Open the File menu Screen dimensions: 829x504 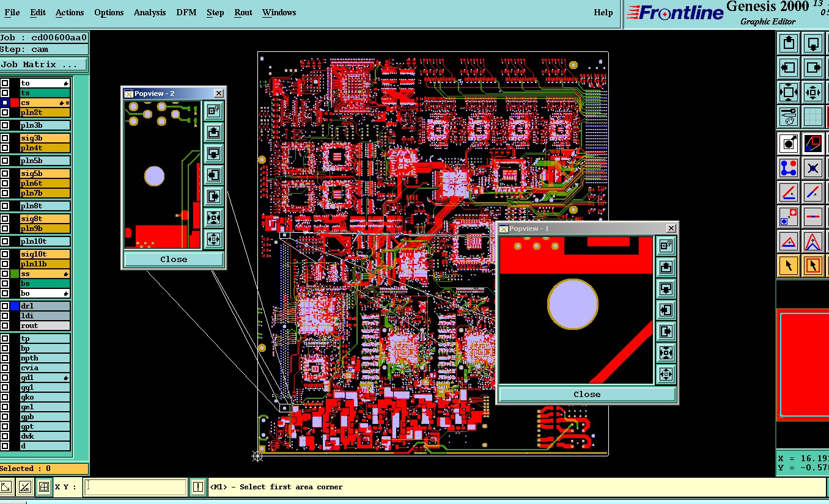click(12, 12)
